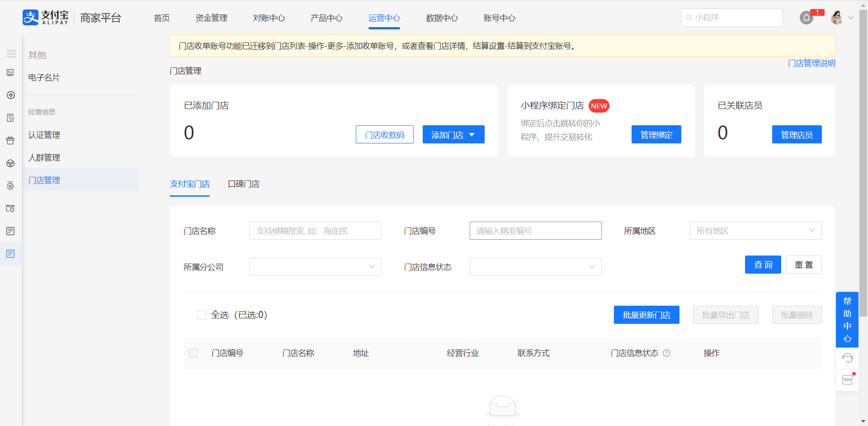Select 电子名片 in sidebar
The width and height of the screenshot is (868, 426).
44,78
